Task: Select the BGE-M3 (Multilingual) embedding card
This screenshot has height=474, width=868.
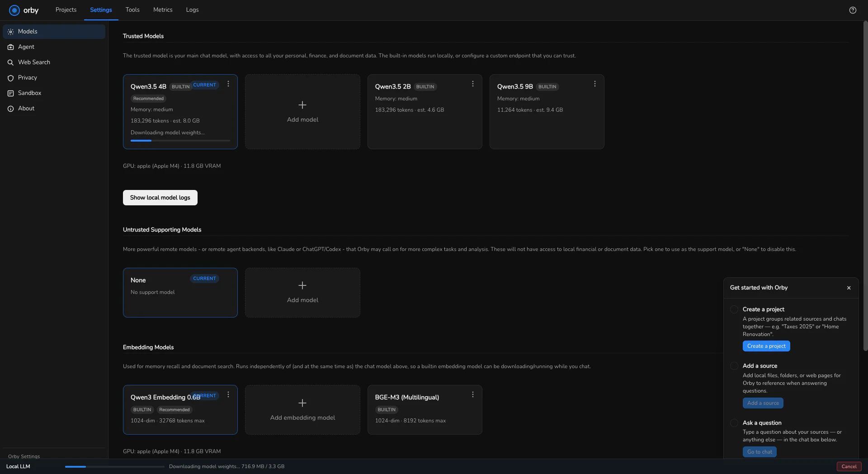Action: point(425,410)
